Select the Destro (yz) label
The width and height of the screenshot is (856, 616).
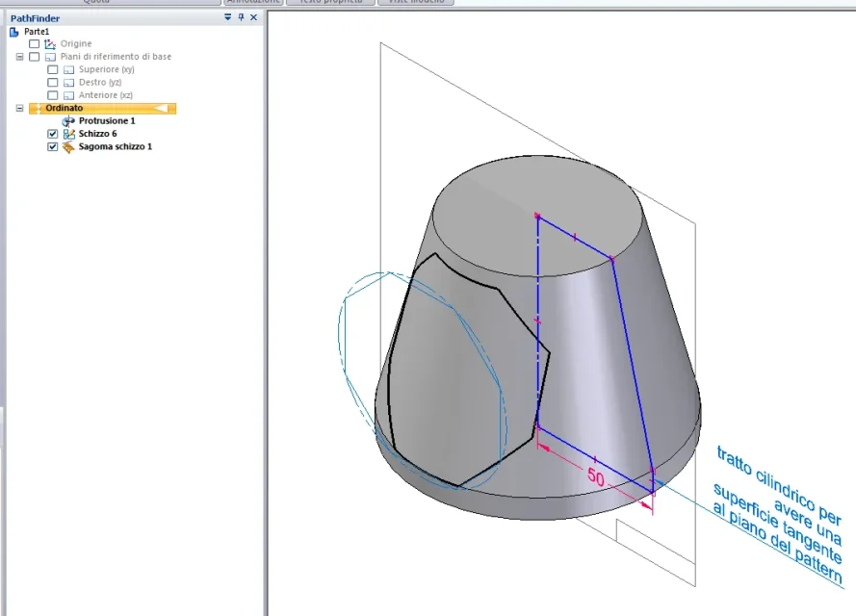(100, 83)
